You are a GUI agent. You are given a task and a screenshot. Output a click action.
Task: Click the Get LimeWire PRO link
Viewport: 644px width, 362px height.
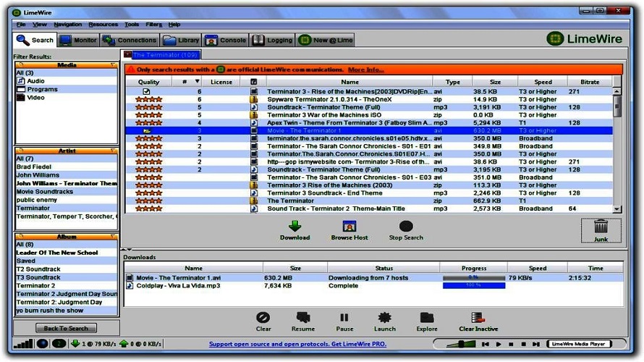pyautogui.click(x=297, y=344)
